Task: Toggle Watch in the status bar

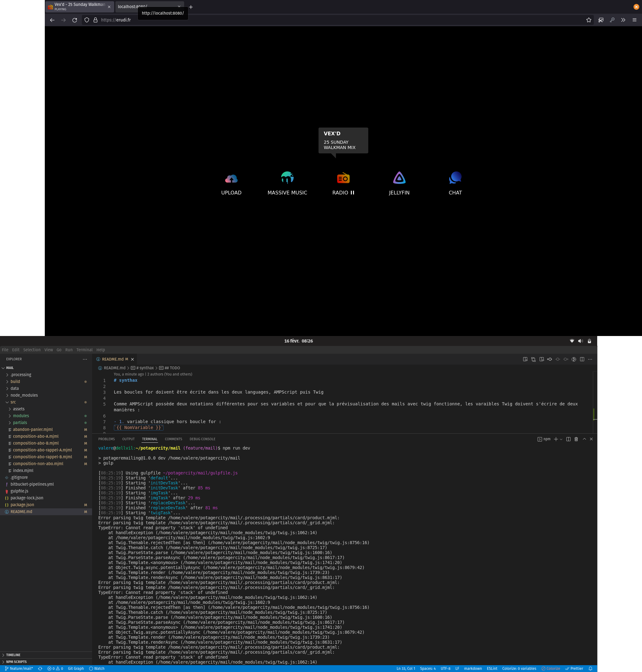Action: coord(96,669)
